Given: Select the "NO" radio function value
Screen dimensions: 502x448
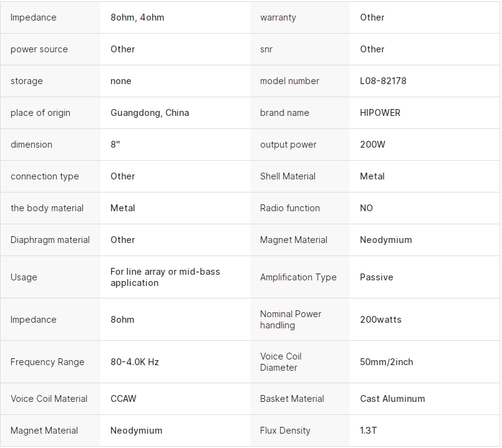Looking at the screenshot, I should pos(366,208).
